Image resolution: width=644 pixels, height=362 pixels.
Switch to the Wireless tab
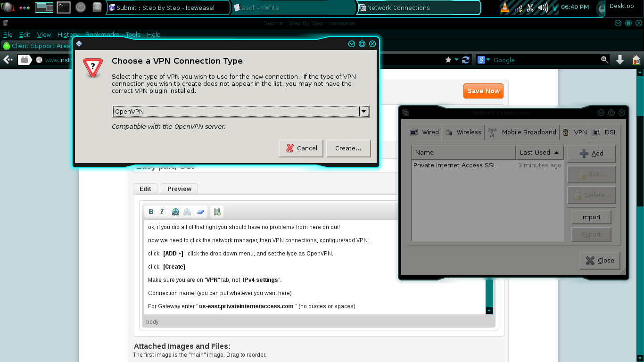463,132
